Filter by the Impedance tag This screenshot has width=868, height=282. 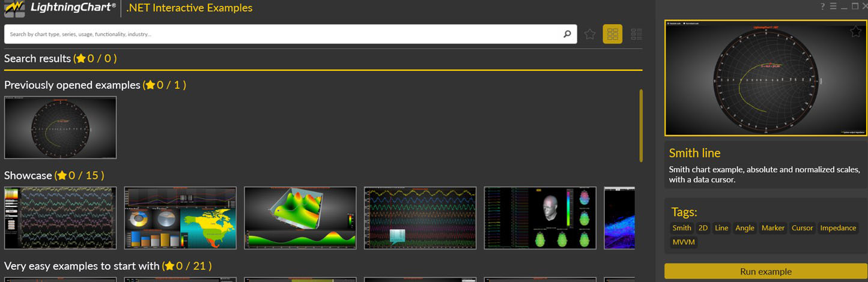click(x=838, y=228)
